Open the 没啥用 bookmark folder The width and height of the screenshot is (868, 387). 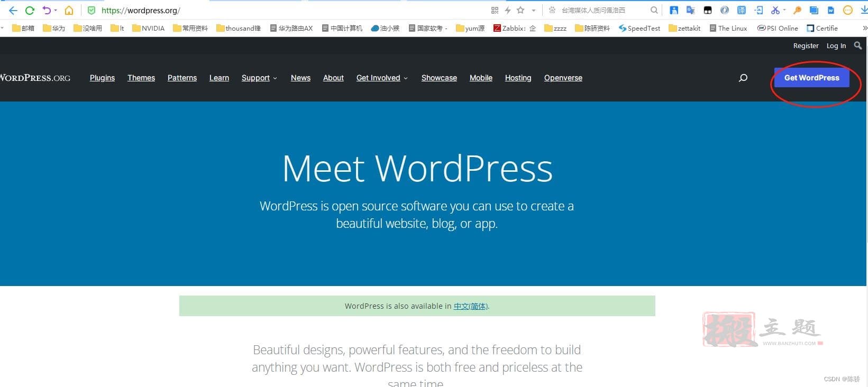pyautogui.click(x=88, y=28)
